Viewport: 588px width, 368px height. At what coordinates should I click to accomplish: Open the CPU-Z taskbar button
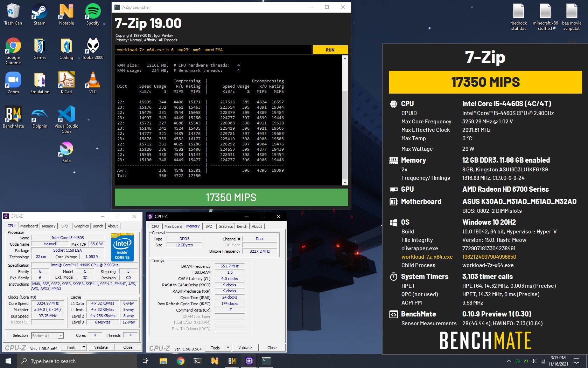(x=249, y=361)
